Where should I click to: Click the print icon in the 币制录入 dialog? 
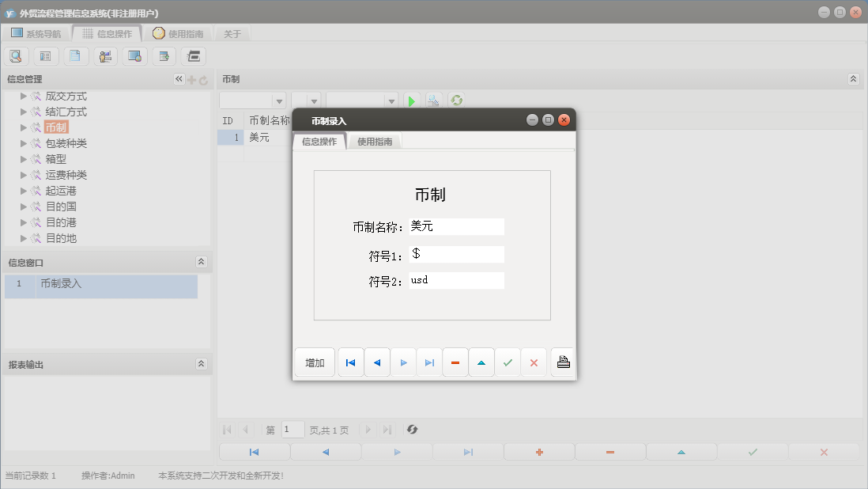click(562, 362)
